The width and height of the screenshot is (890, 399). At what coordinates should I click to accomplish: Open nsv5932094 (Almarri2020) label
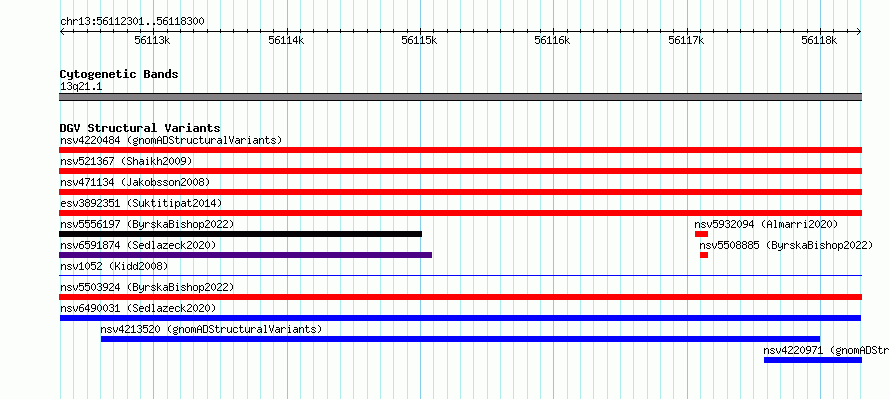tap(766, 224)
